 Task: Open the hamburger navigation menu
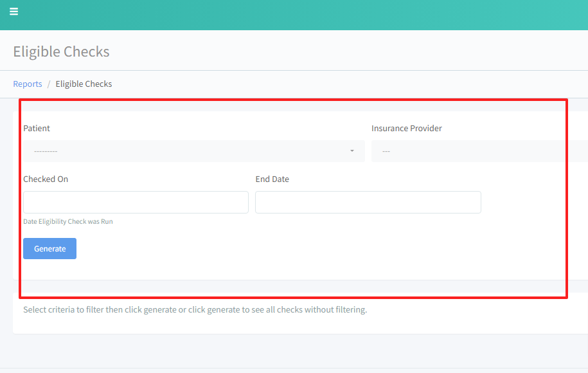coord(13,12)
